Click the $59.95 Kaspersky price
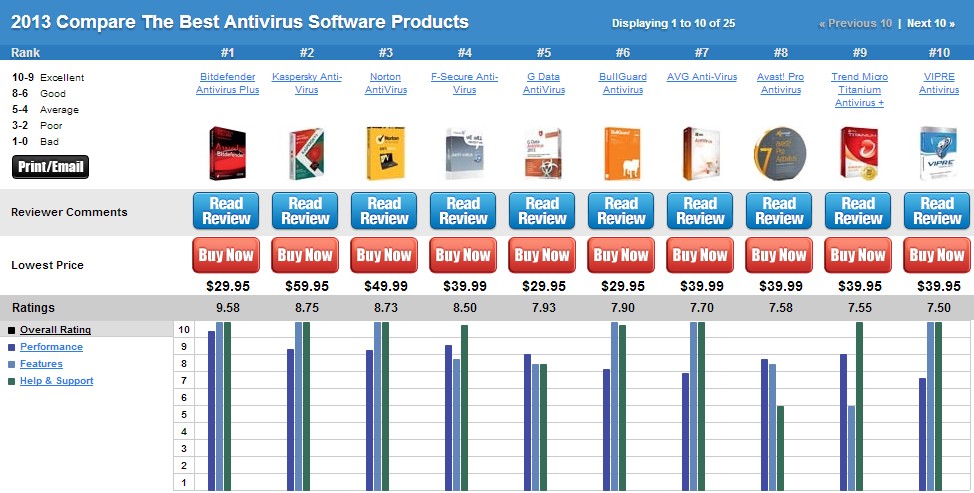 307,286
